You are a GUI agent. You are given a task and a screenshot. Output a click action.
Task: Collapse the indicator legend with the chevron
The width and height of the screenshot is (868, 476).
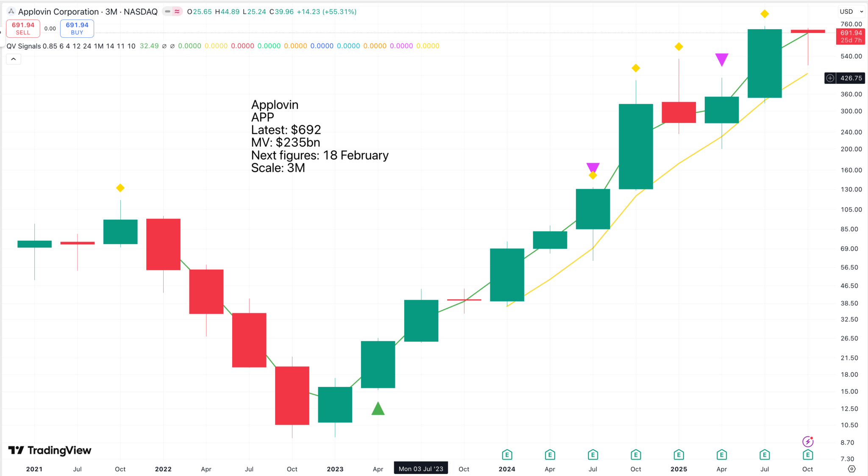coord(14,59)
